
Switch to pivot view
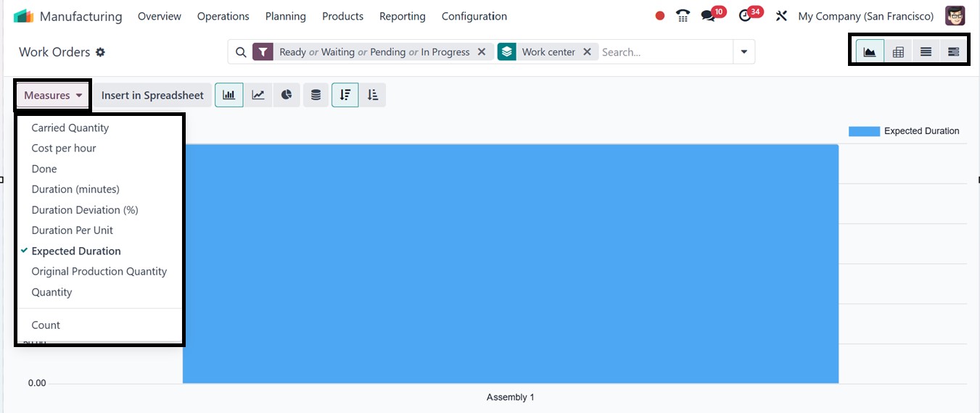(898, 52)
